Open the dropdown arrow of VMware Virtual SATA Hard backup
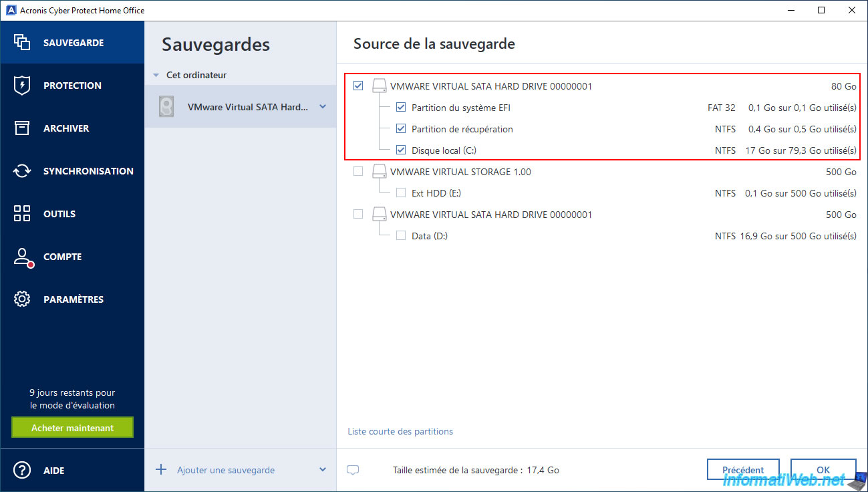Image resolution: width=868 pixels, height=492 pixels. [x=323, y=107]
